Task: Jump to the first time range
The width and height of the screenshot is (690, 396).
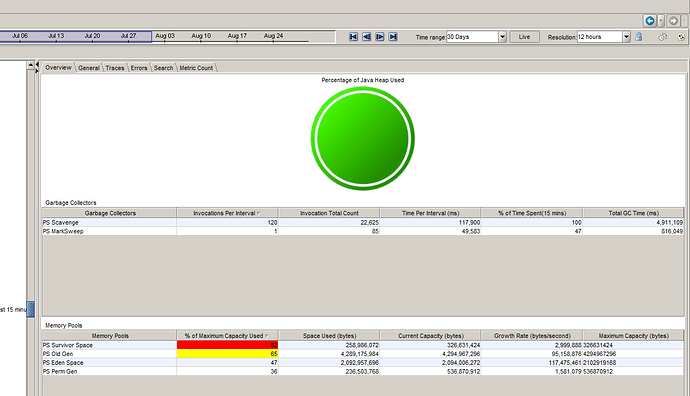Action: [353, 37]
